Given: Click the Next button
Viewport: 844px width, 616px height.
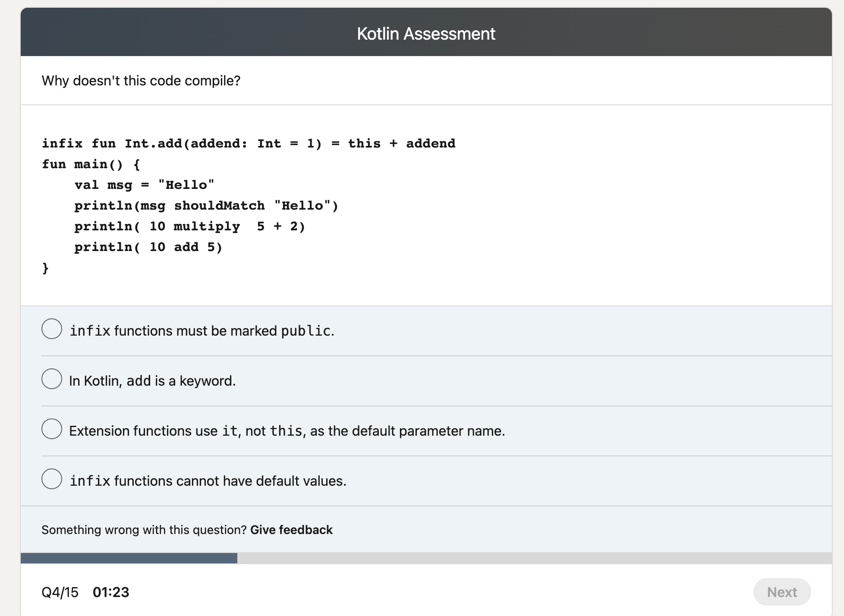Looking at the screenshot, I should click(782, 592).
